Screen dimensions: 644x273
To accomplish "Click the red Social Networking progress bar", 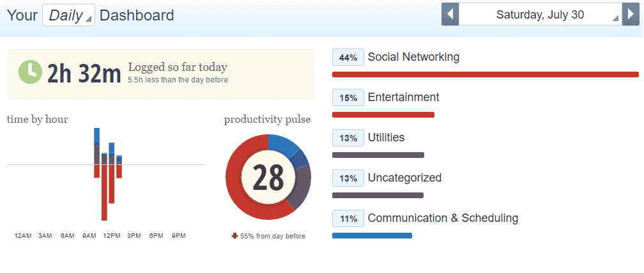I will click(x=486, y=74).
